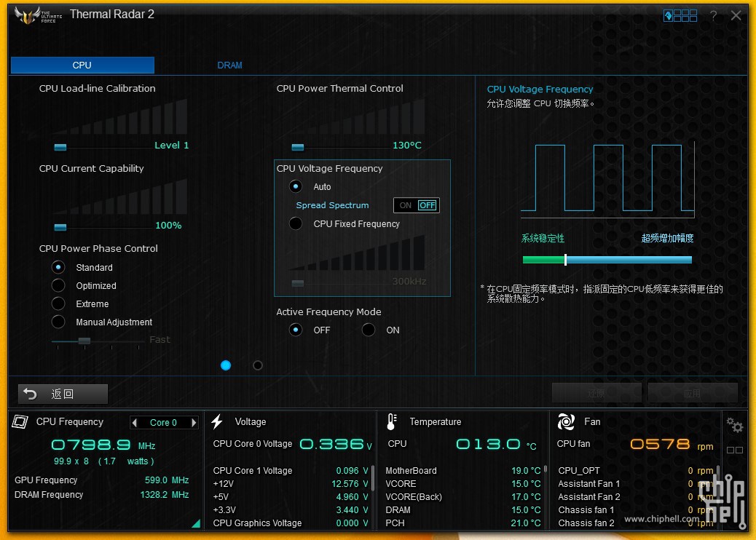
Task: Open the view mode selector icon
Action: pyautogui.click(x=680, y=16)
